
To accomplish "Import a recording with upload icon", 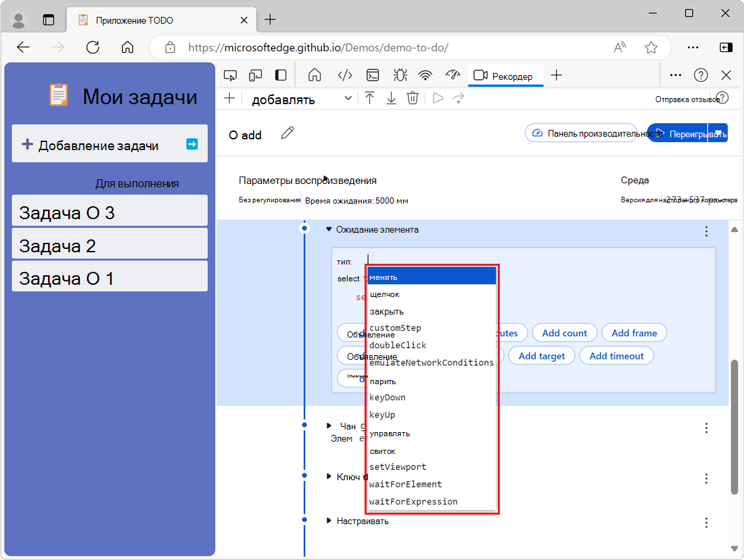I will [x=369, y=98].
